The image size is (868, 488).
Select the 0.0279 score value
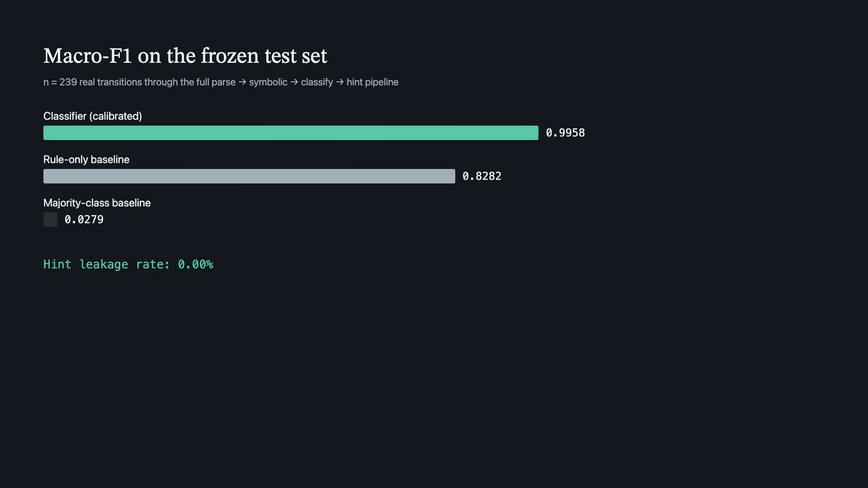(84, 220)
